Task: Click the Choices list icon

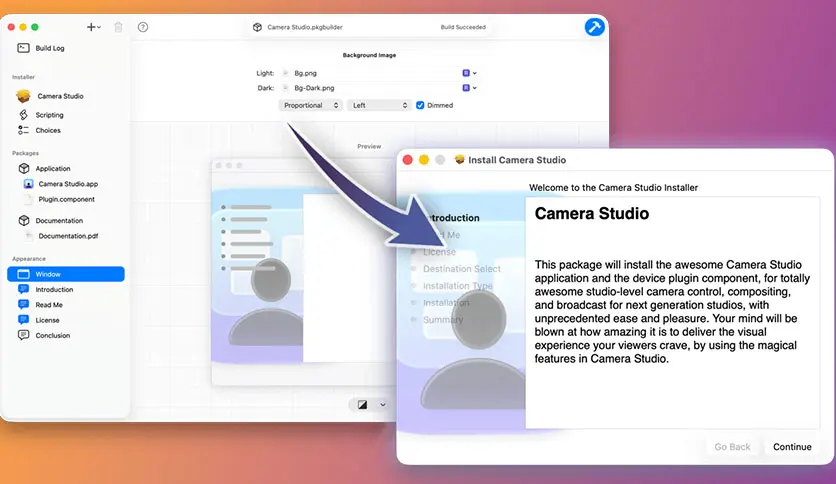Action: pos(23,130)
